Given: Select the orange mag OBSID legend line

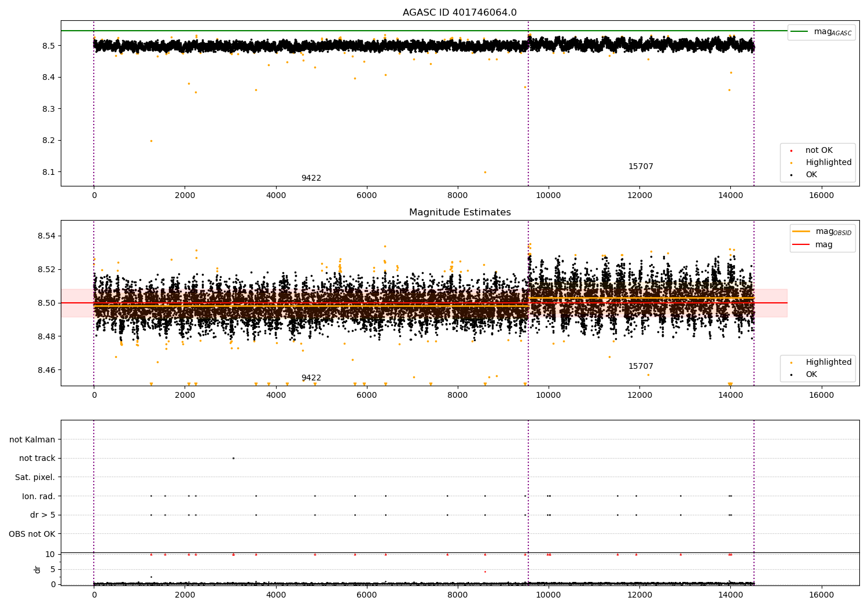Looking at the screenshot, I should click(x=801, y=232).
